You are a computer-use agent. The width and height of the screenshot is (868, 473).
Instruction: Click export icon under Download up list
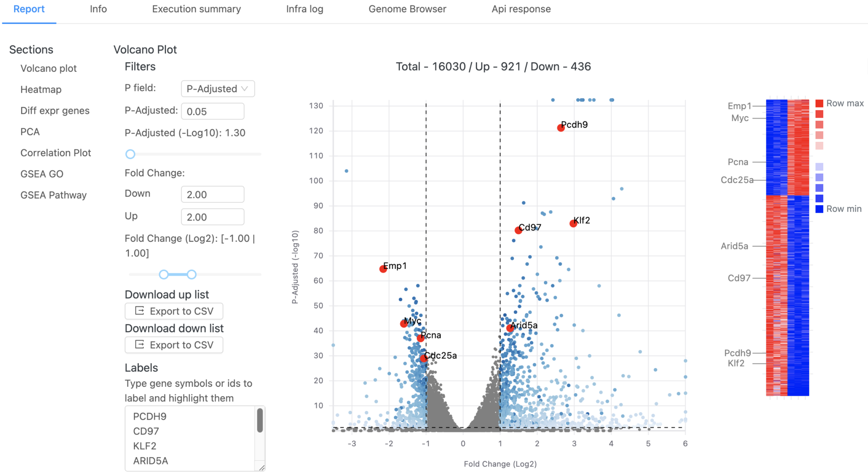pos(140,311)
